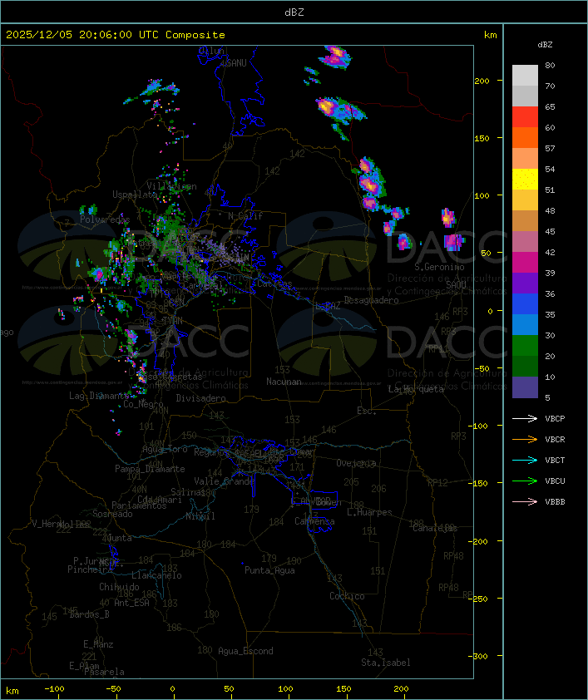Click the 'Polvaredas' place label
Viewport: 588px width, 700px height.
pos(105,219)
